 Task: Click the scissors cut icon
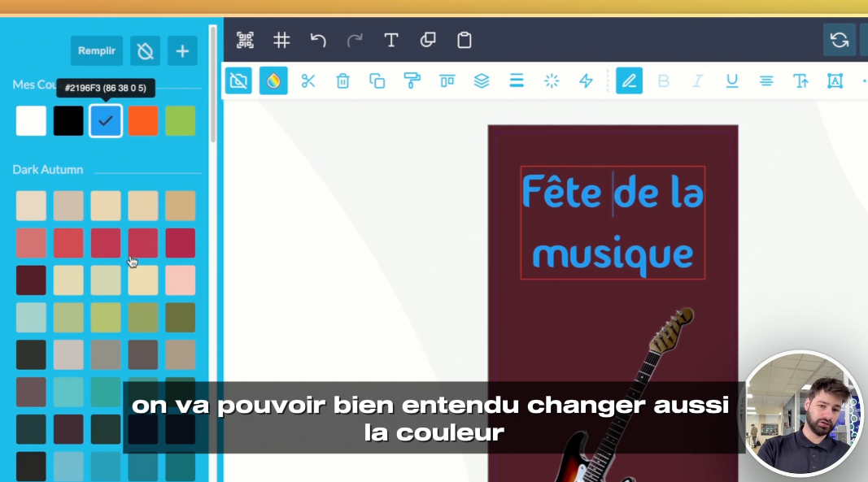click(x=308, y=80)
